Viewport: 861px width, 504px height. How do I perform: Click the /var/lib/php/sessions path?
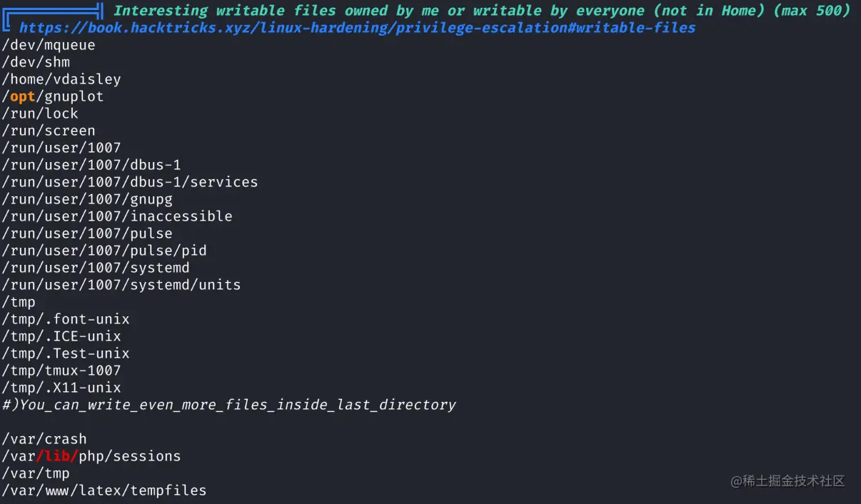(x=91, y=456)
